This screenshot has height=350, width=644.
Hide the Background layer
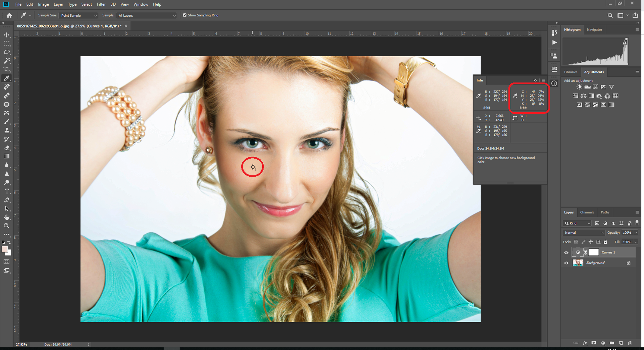click(566, 263)
